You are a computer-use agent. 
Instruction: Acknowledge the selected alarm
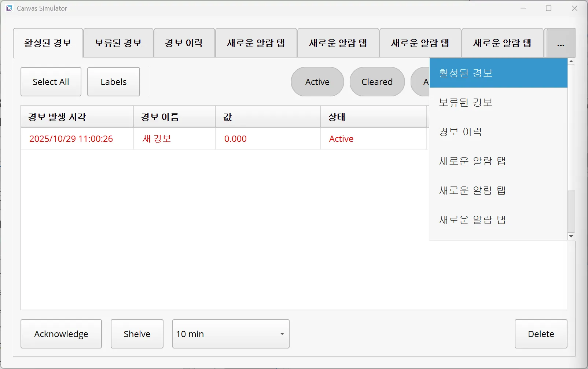(61, 334)
